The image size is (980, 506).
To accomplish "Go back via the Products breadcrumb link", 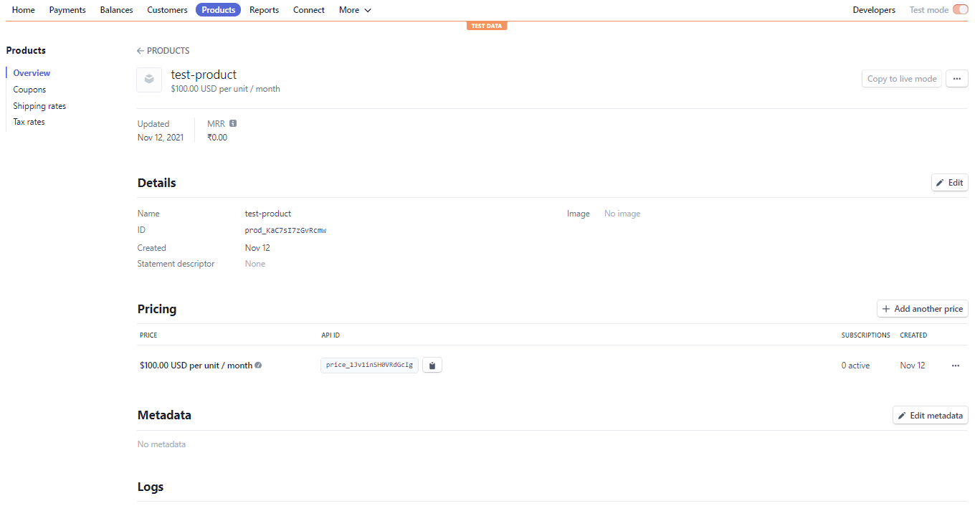I will tap(163, 51).
